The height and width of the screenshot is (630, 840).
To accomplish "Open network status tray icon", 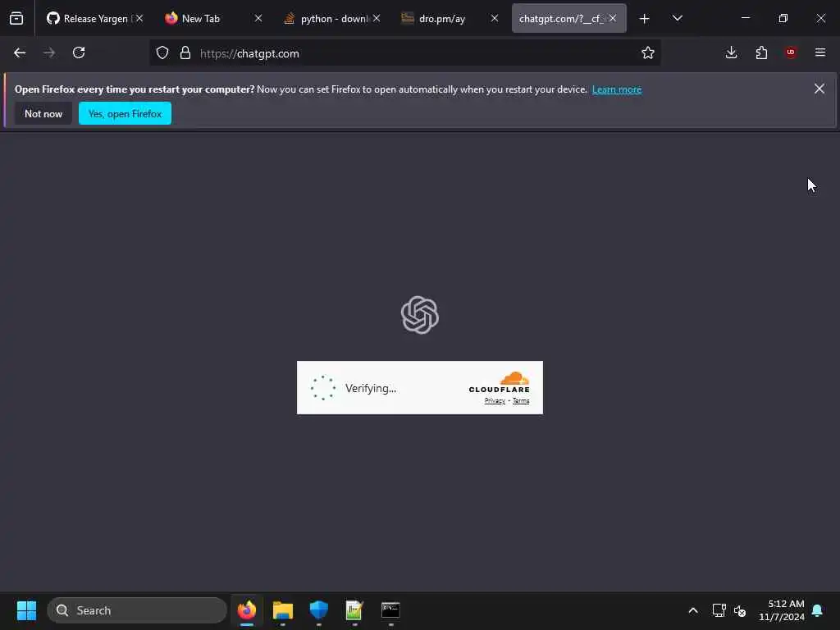I will pyautogui.click(x=719, y=610).
